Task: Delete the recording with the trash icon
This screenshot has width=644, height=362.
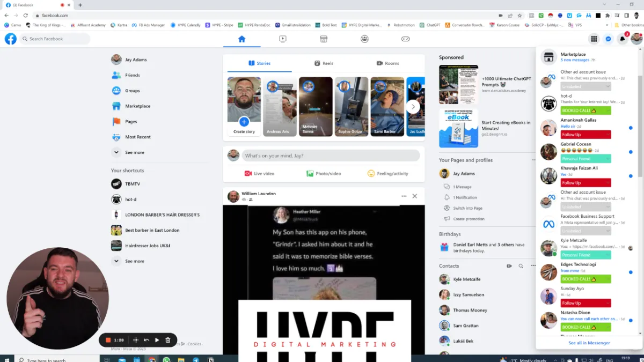Action: point(168,340)
